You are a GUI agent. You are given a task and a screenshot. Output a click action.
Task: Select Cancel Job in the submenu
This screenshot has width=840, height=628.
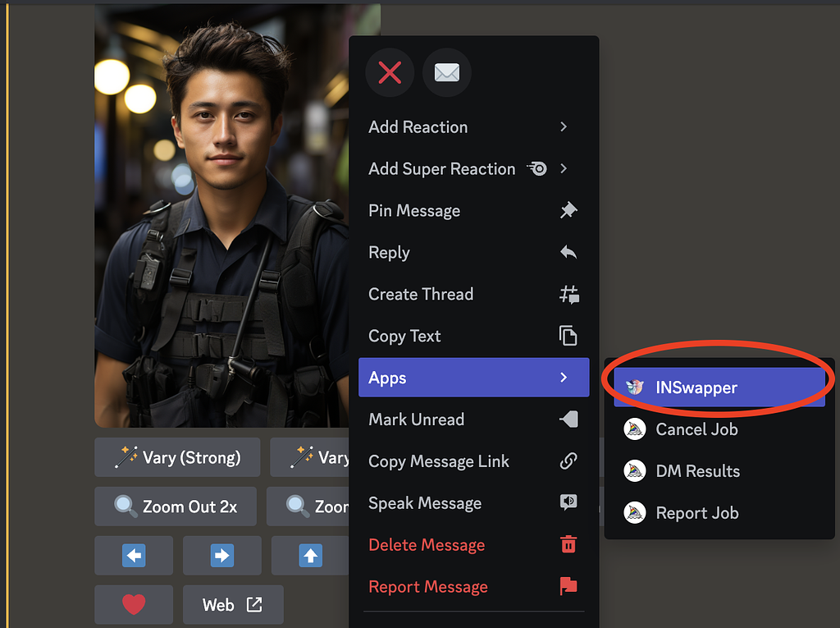click(698, 429)
